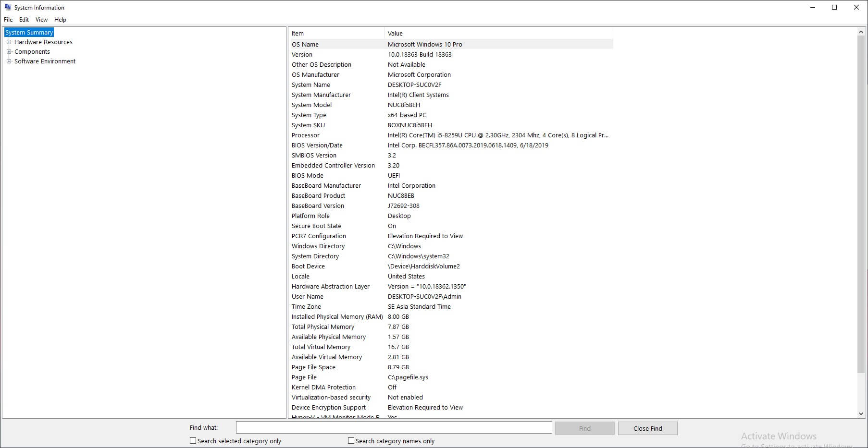Select the Total Virtual Memory row
Image resolution: width=868 pixels, height=448 pixels.
(x=451, y=347)
